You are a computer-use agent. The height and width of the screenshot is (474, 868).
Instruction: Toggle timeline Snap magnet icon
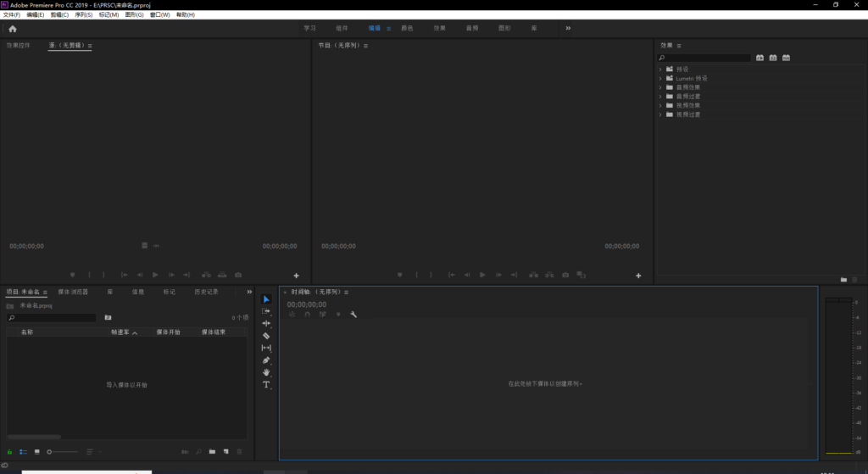click(x=307, y=315)
